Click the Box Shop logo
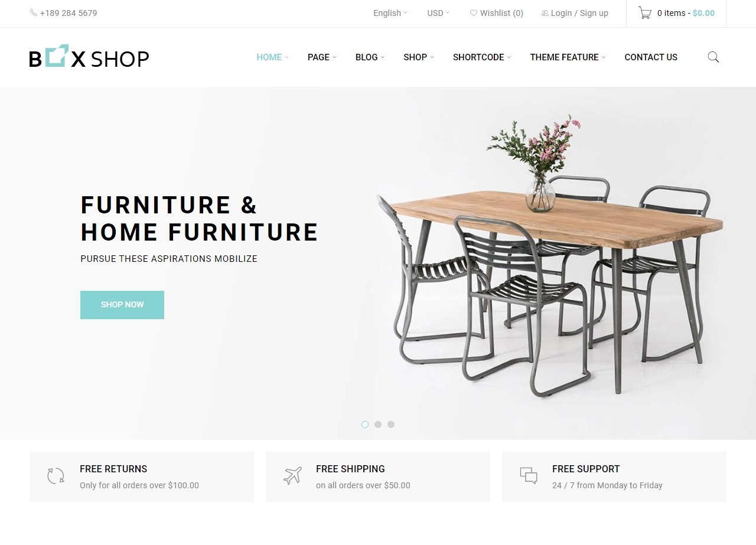The image size is (756, 545). 89,57
